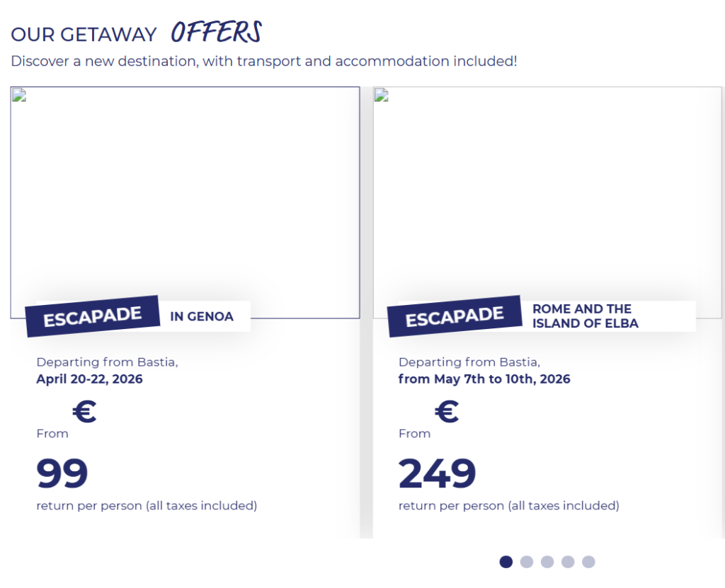Image resolution: width=725 pixels, height=588 pixels.
Task: Click the broken image icon in Genoa card
Action: 19,96
